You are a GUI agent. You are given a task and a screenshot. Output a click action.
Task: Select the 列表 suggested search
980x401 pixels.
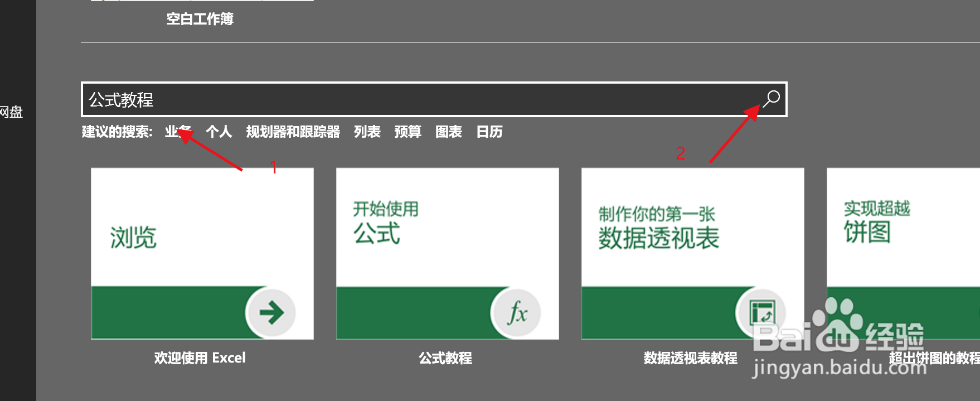click(x=367, y=132)
